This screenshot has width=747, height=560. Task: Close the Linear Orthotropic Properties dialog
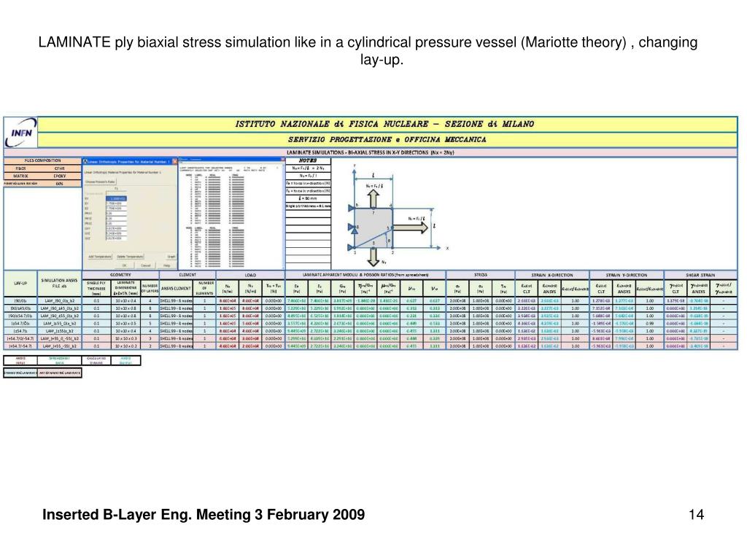click(x=174, y=161)
